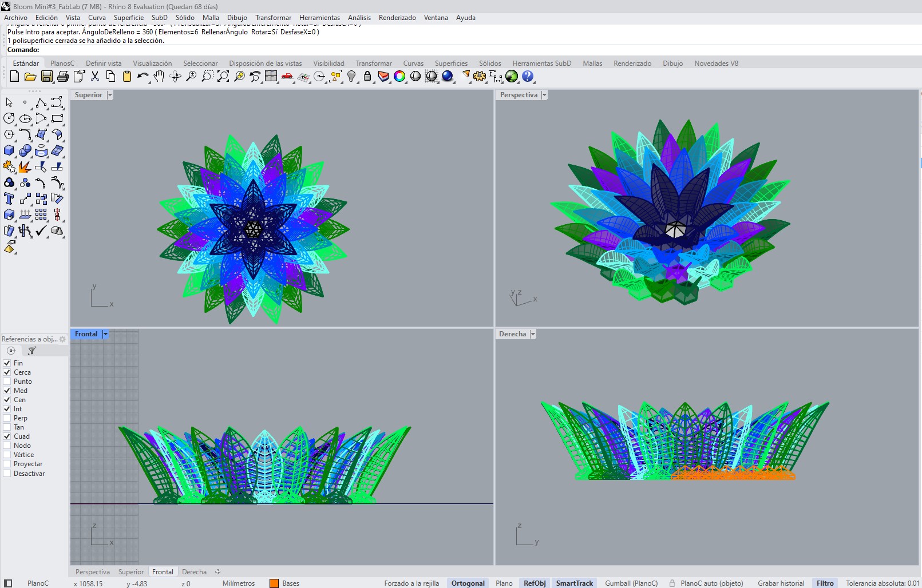Click the Sphere tool icon
The width and height of the screenshot is (922, 588).
(x=24, y=150)
